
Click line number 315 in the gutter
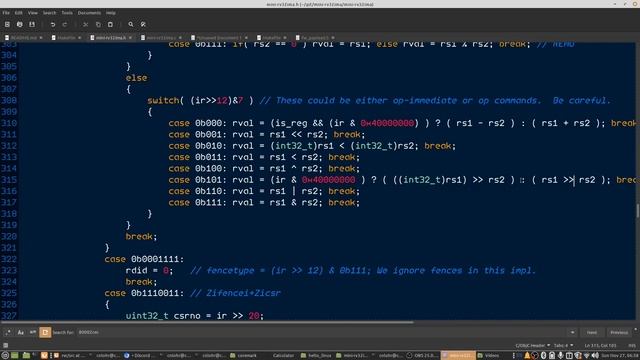pos(9,180)
